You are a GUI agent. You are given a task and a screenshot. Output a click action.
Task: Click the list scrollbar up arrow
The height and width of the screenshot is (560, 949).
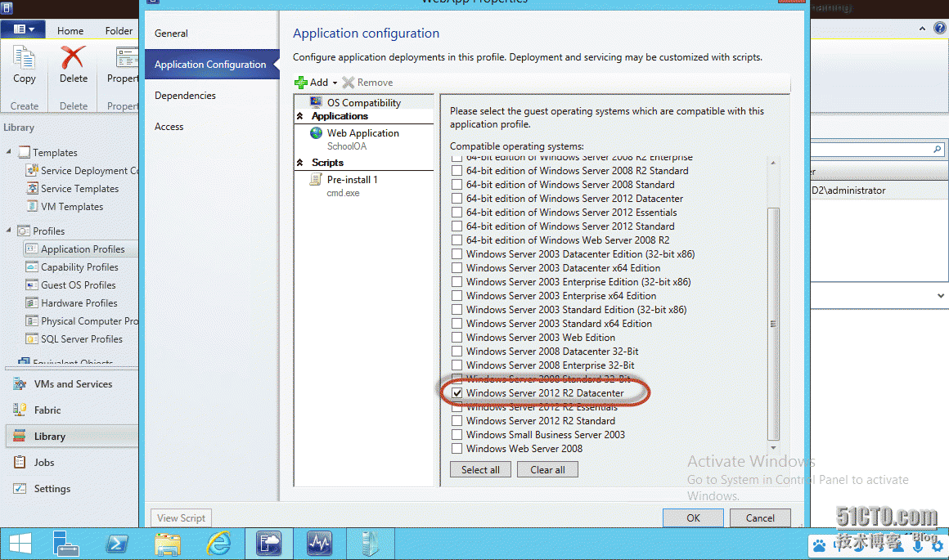(773, 163)
